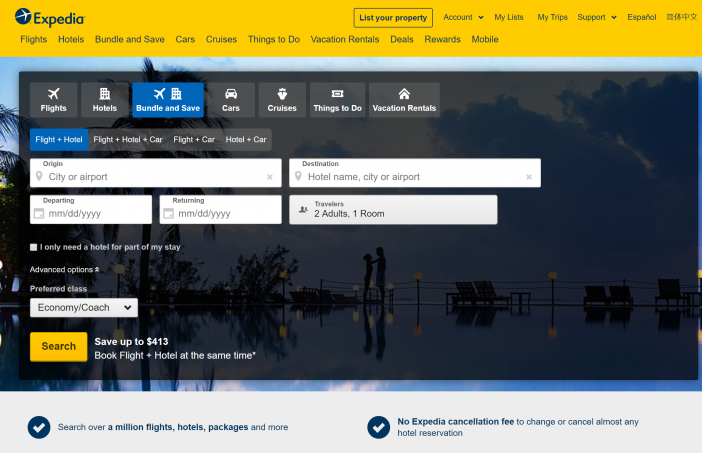Open Bundle and Save in top navigation

point(130,39)
